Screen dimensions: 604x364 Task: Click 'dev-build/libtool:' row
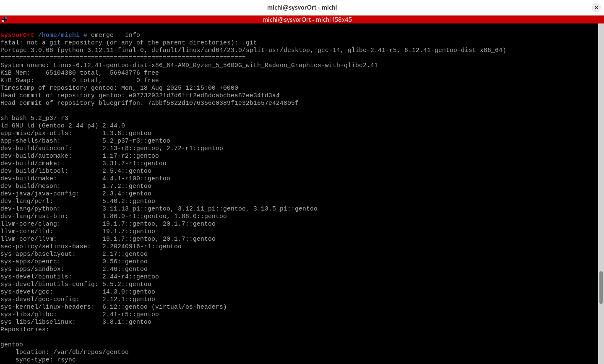coord(76,171)
